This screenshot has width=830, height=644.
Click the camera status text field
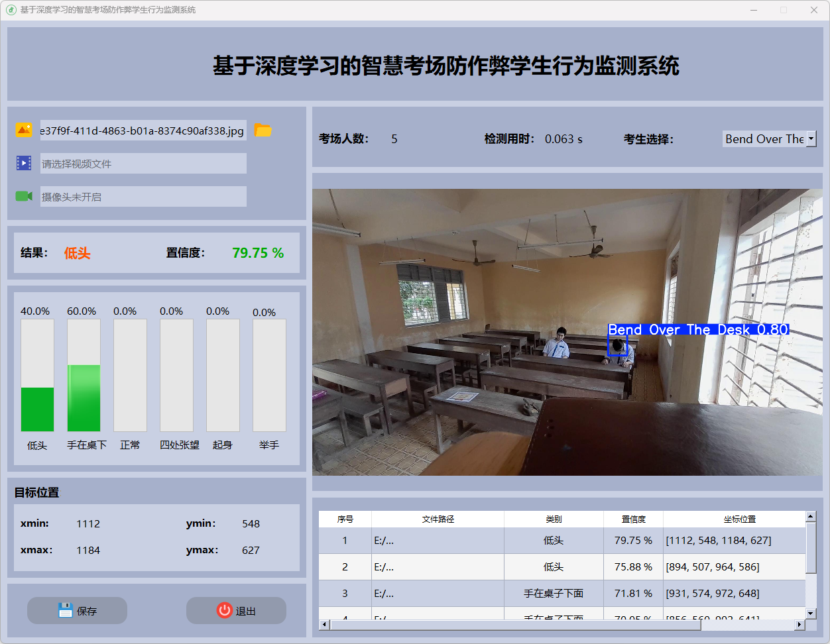(143, 197)
